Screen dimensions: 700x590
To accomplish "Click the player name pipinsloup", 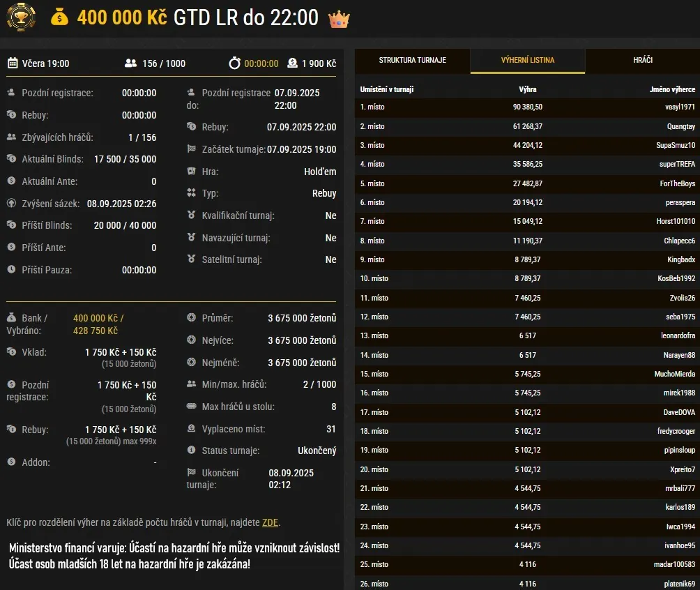I will 680,450.
